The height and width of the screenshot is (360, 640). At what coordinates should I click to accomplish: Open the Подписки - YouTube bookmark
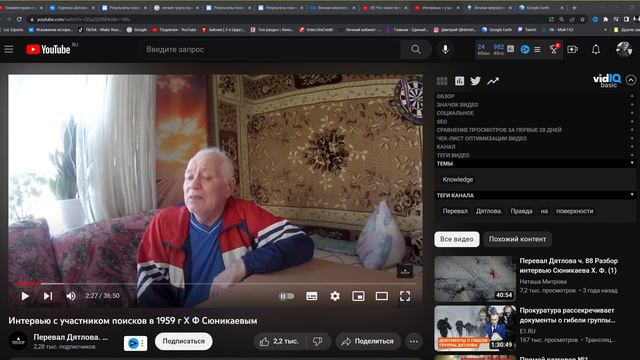174,29
